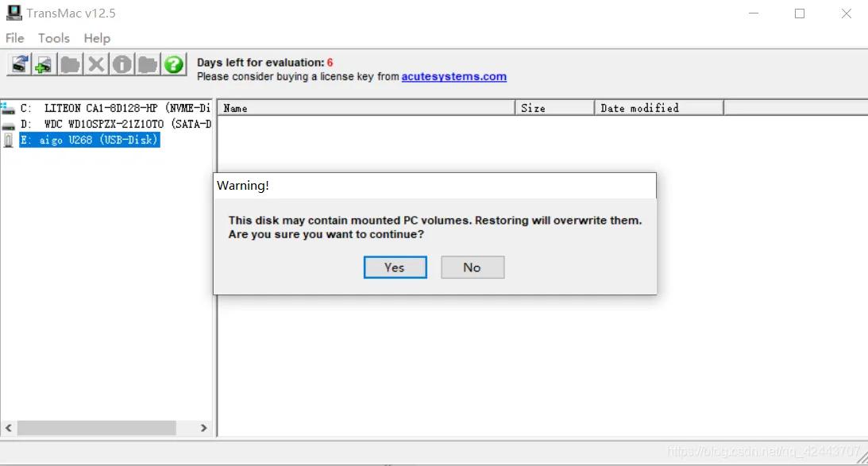Click the left arrow of the drive list scrollbar

coord(8,428)
